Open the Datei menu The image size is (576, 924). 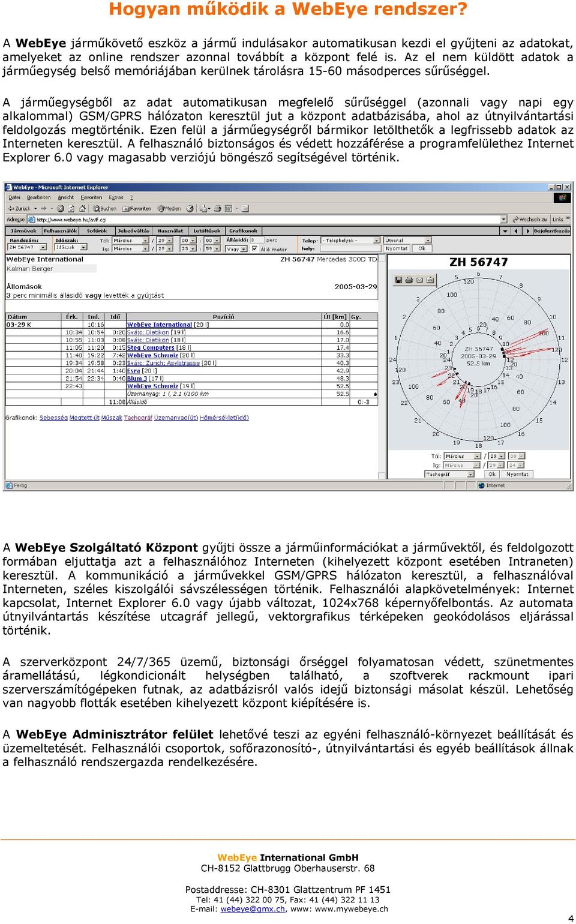(x=14, y=197)
